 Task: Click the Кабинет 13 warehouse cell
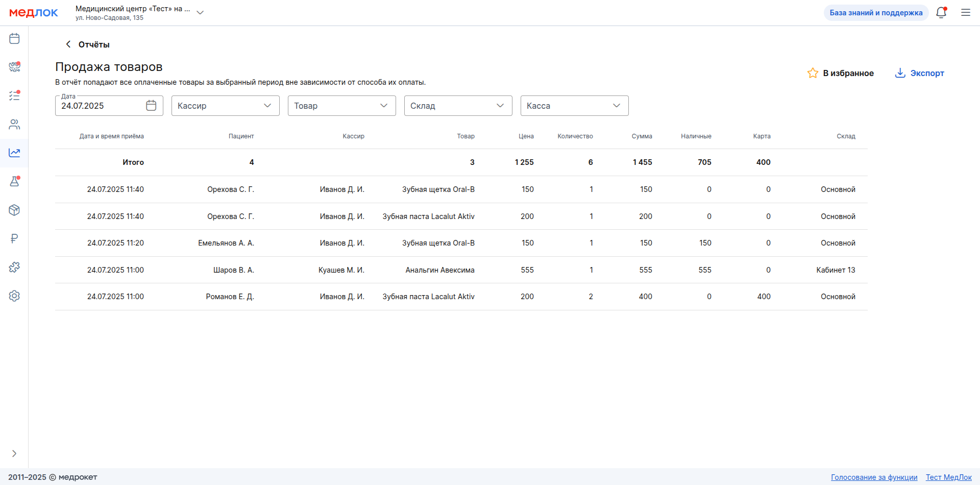836,270
